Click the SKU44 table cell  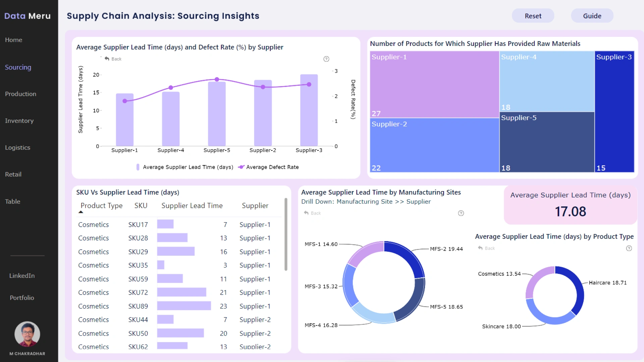pyautogui.click(x=138, y=320)
